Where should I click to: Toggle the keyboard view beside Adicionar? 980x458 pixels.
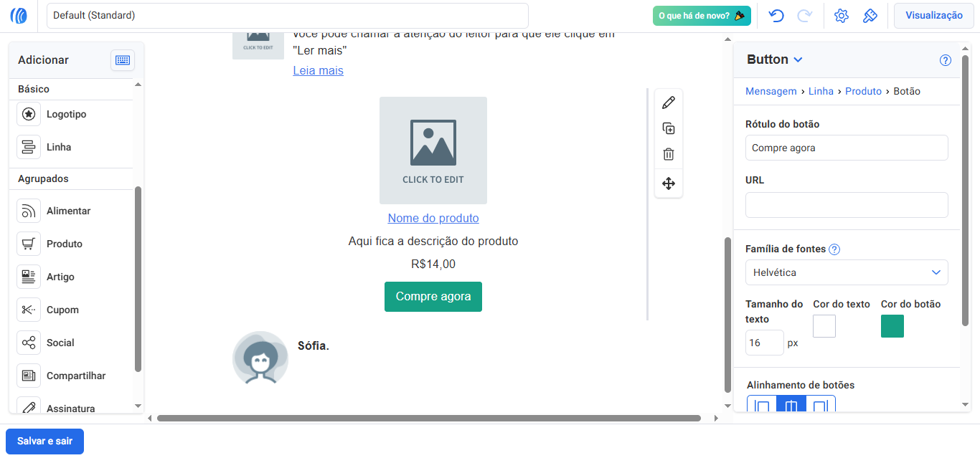[x=123, y=60]
